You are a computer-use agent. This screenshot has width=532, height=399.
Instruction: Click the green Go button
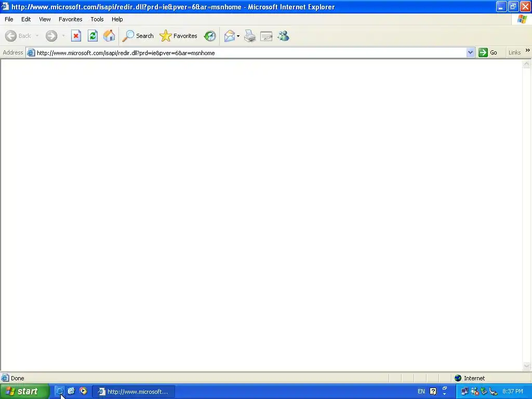(488, 52)
